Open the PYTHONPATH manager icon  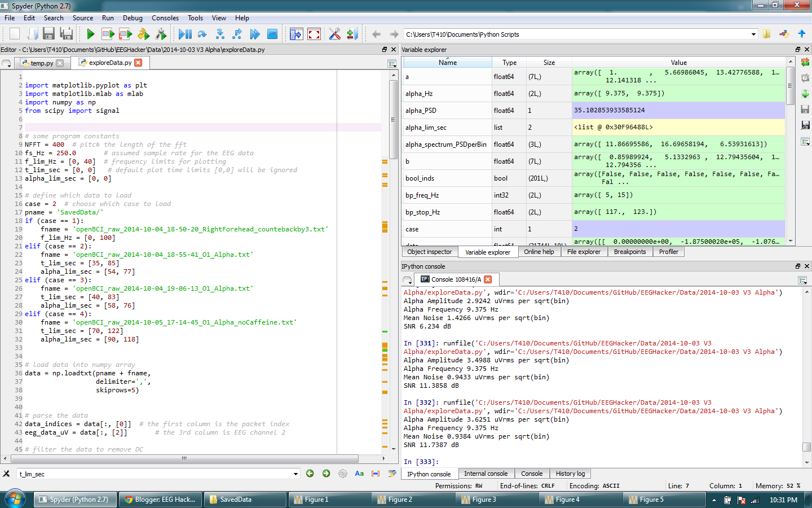coord(352,34)
